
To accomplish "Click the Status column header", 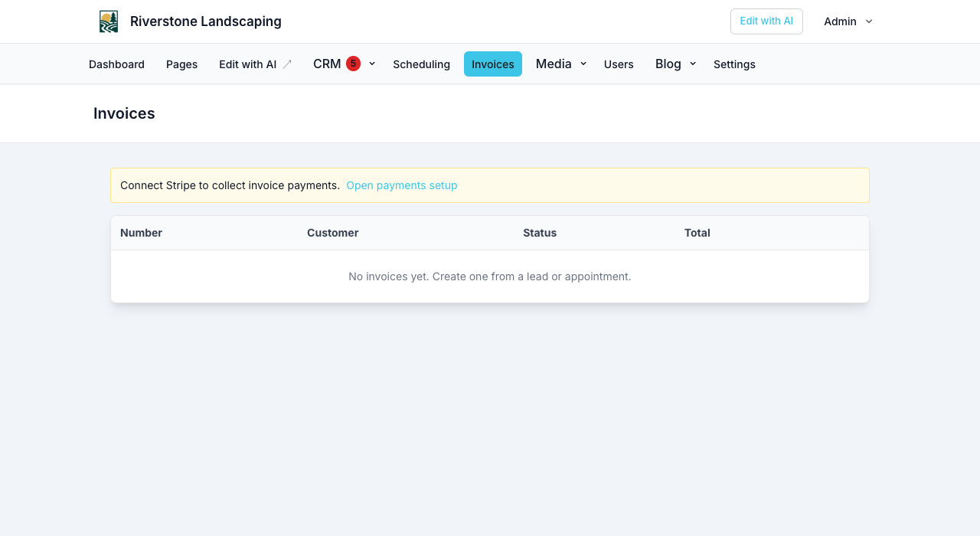I will tap(540, 233).
